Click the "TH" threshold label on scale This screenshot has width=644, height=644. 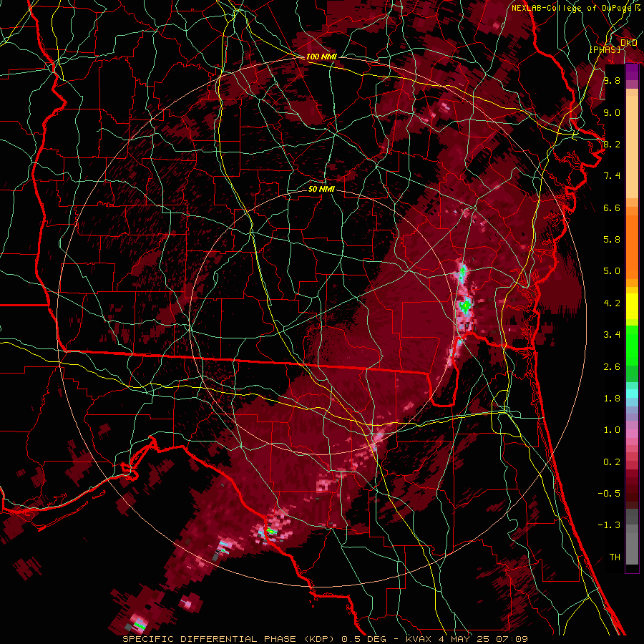(615, 557)
